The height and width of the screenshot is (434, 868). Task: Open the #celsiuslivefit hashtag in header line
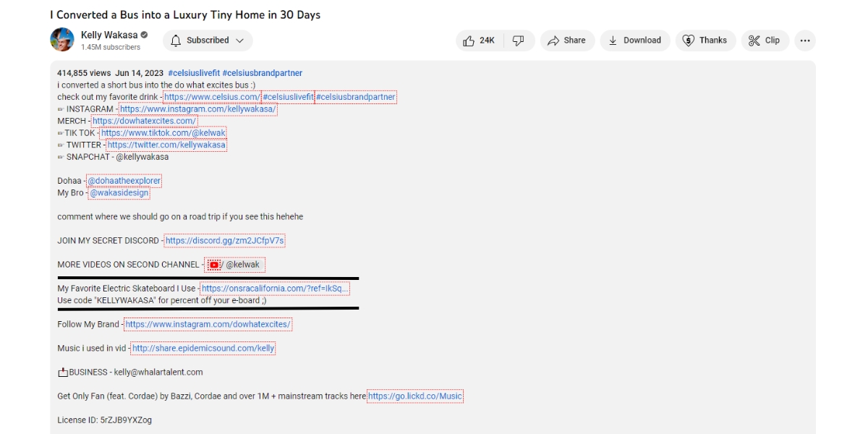tap(193, 73)
